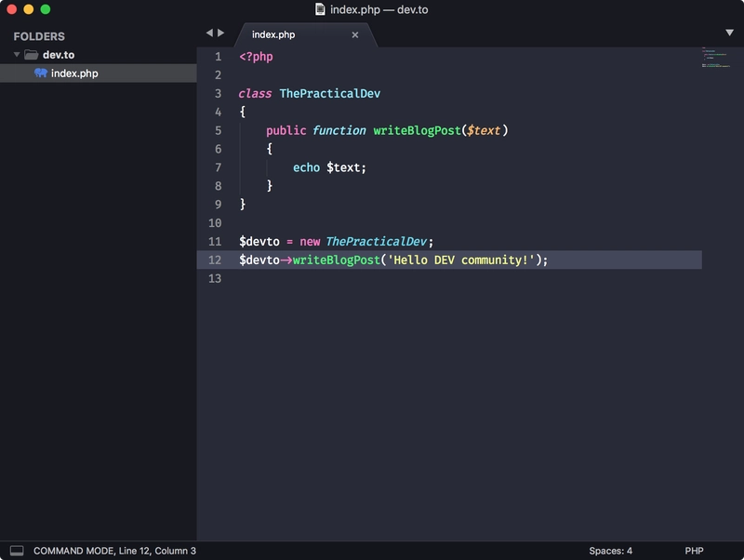Maximize the window with green button

[x=46, y=9]
